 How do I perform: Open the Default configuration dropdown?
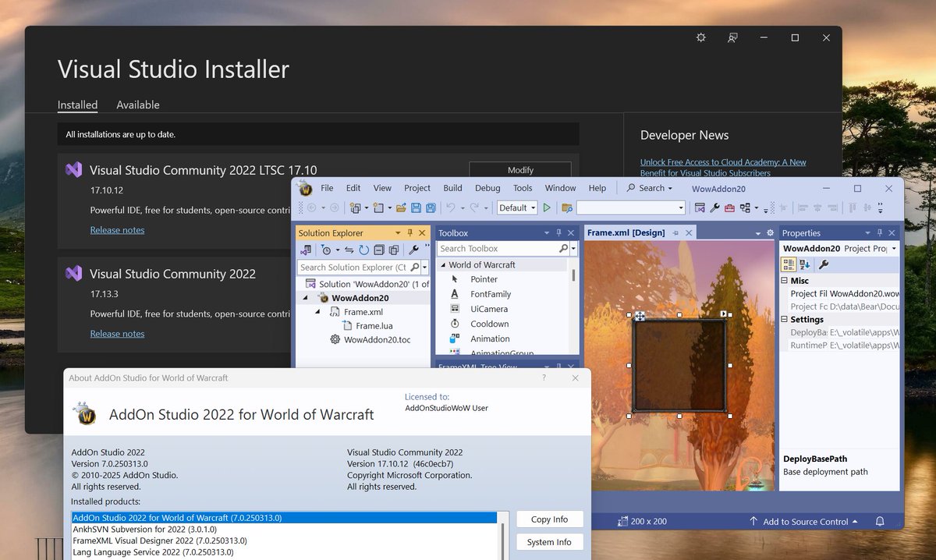(x=534, y=207)
